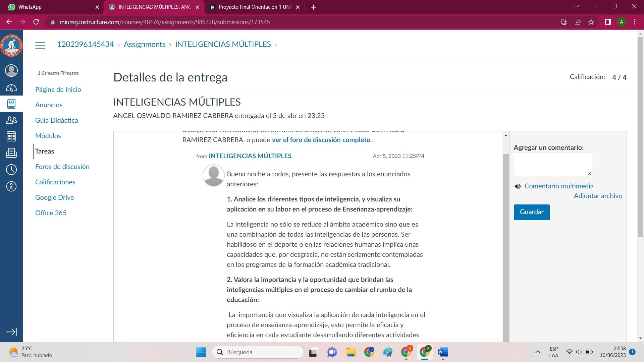Viewport: 644px width, 362px height.
Task: Expand the global navigation arrow at bottom
Action: (x=11, y=332)
